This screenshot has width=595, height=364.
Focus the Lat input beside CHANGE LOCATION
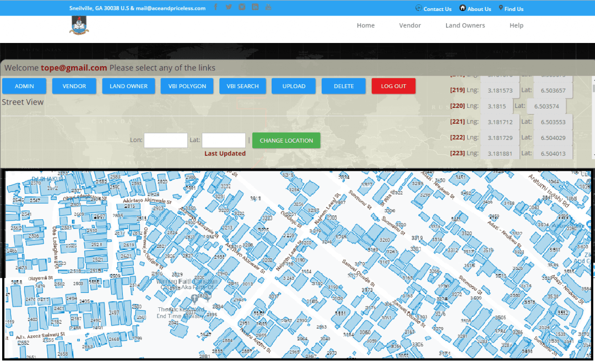(224, 140)
